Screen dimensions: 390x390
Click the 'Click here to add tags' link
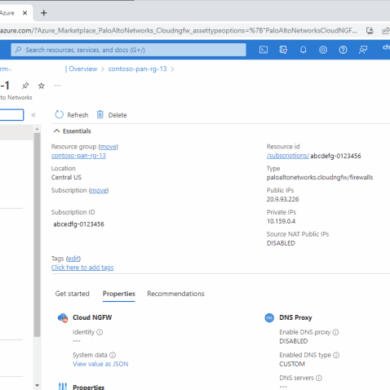coord(82,268)
